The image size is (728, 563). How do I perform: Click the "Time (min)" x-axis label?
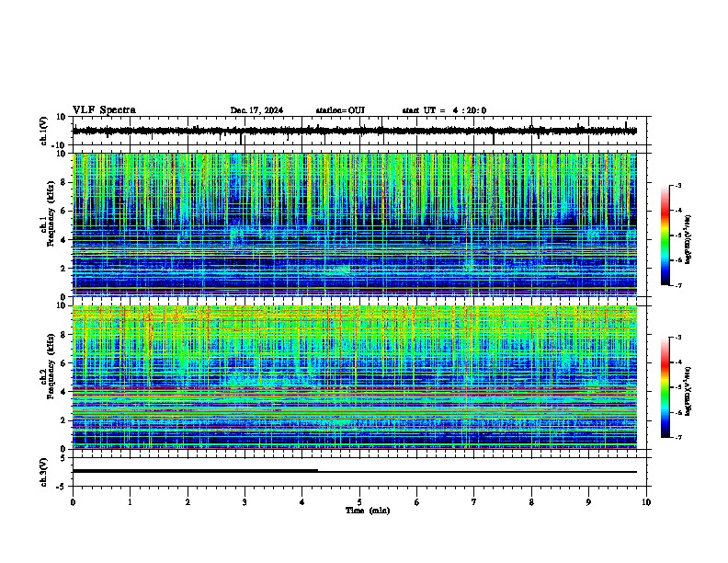point(368,511)
